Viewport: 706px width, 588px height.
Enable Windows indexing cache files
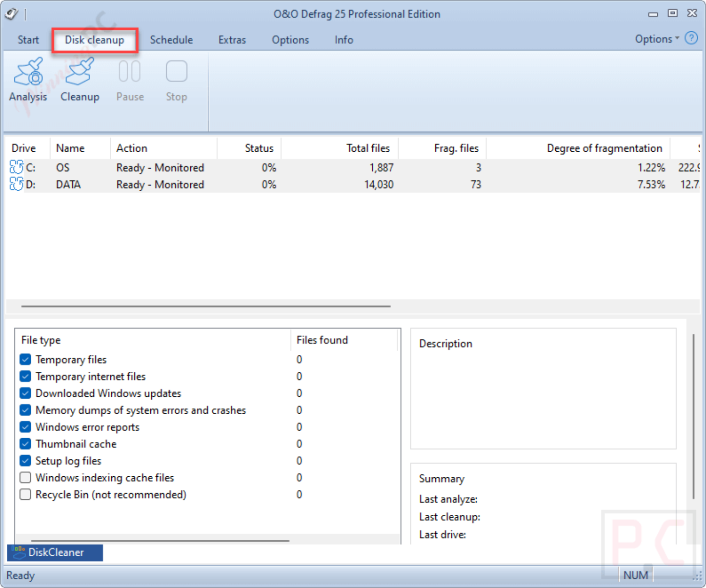(26, 477)
